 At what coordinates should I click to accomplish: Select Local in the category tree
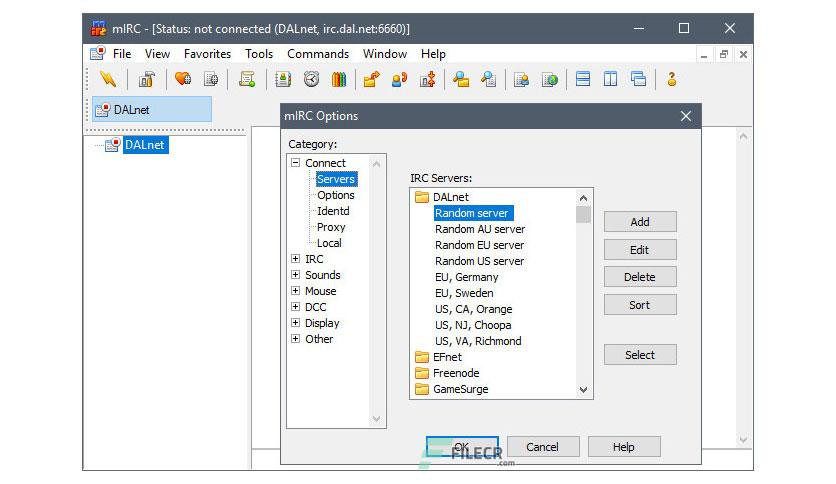329,243
